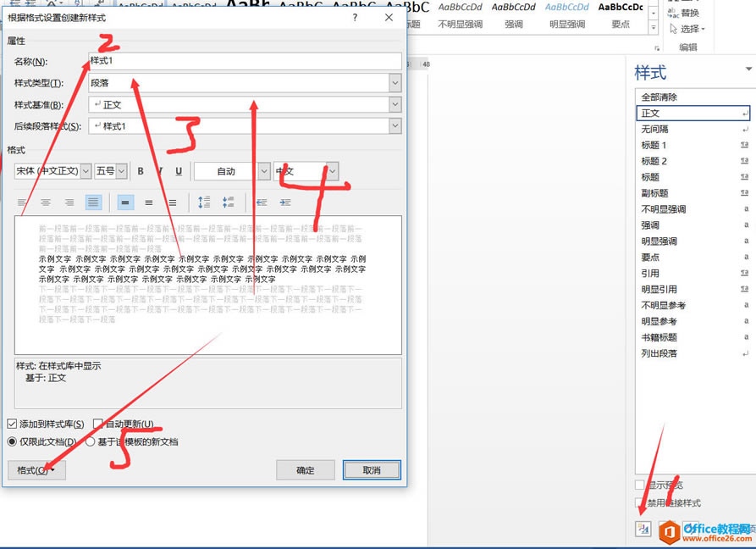
Task: Decrease paragraph spacing icon
Action: coord(229,202)
